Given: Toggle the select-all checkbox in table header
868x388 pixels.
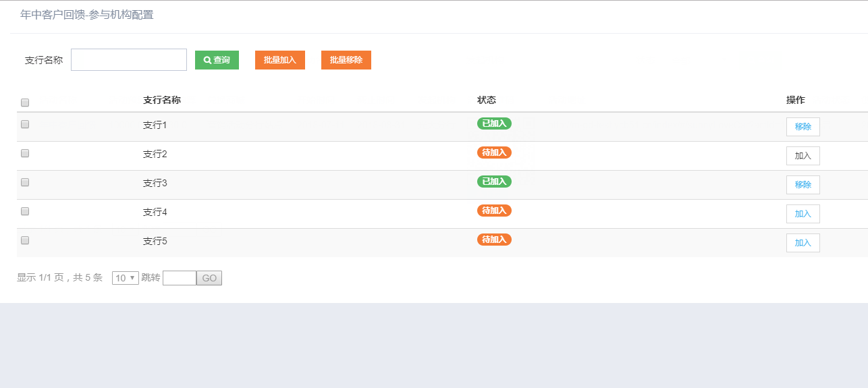Looking at the screenshot, I should tap(25, 103).
